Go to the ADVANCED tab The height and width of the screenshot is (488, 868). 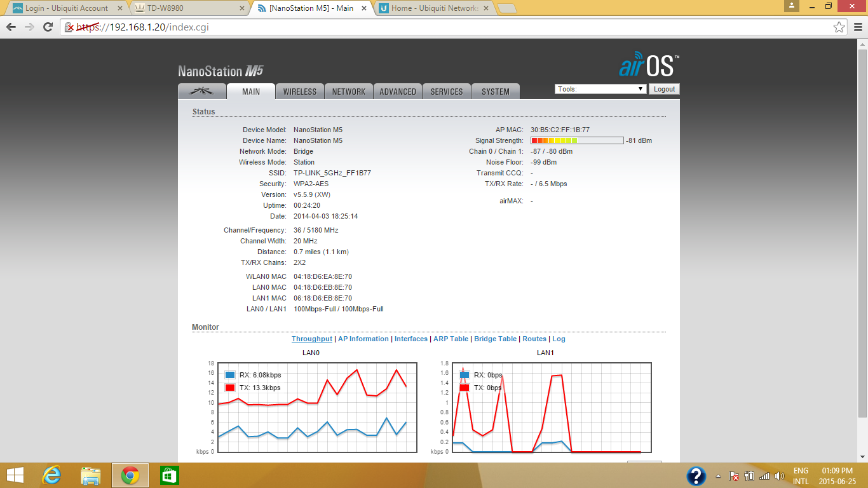click(398, 91)
